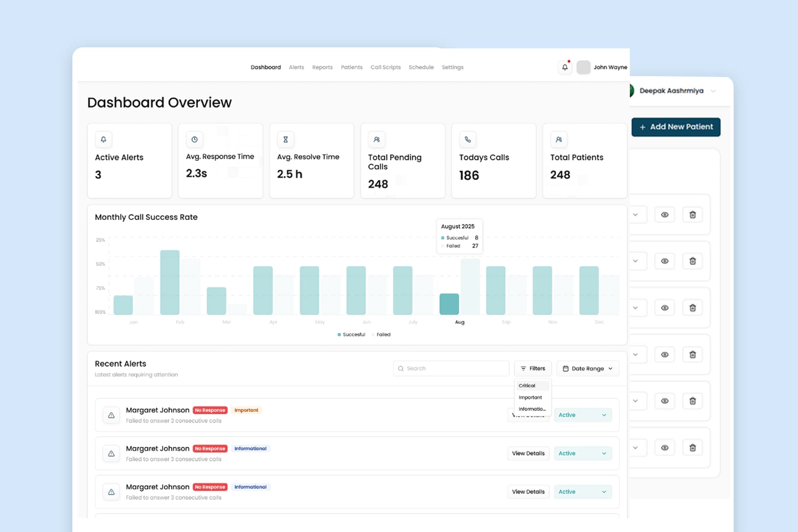
Task: Toggle the Failed legend in the chart
Action: (381, 334)
